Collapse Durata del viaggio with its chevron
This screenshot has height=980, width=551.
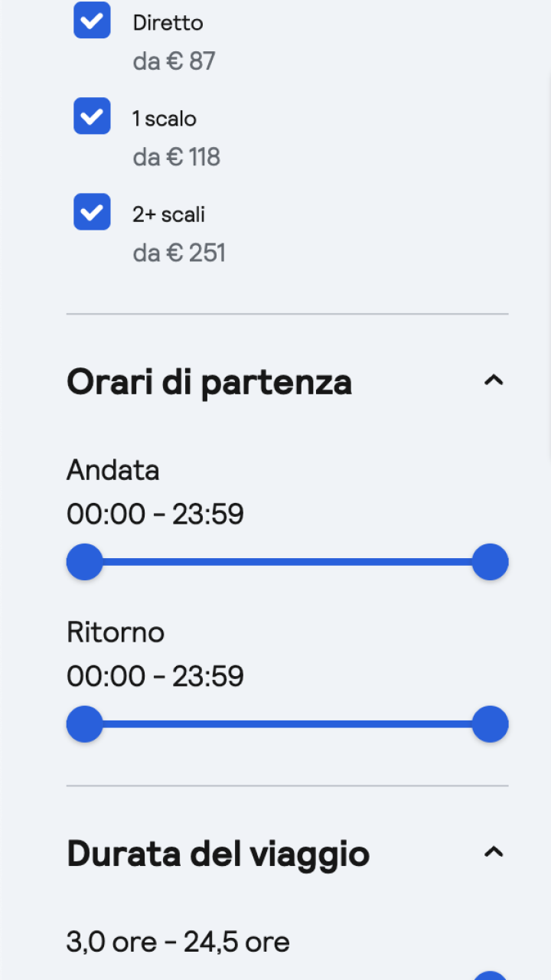pos(494,852)
